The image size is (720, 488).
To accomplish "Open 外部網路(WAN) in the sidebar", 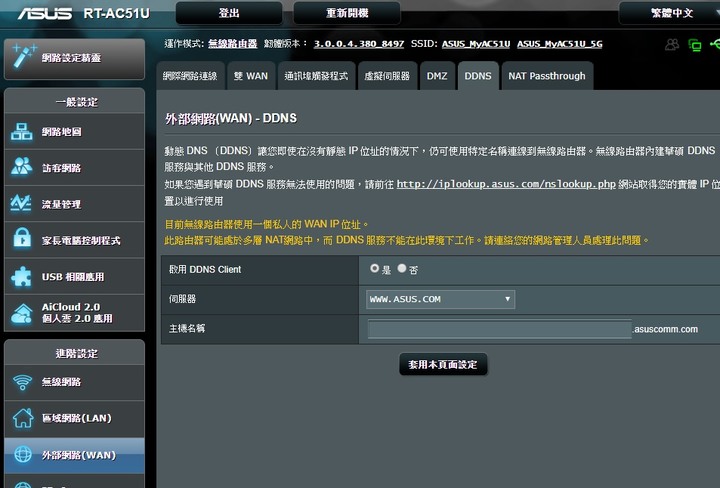I will click(x=74, y=455).
